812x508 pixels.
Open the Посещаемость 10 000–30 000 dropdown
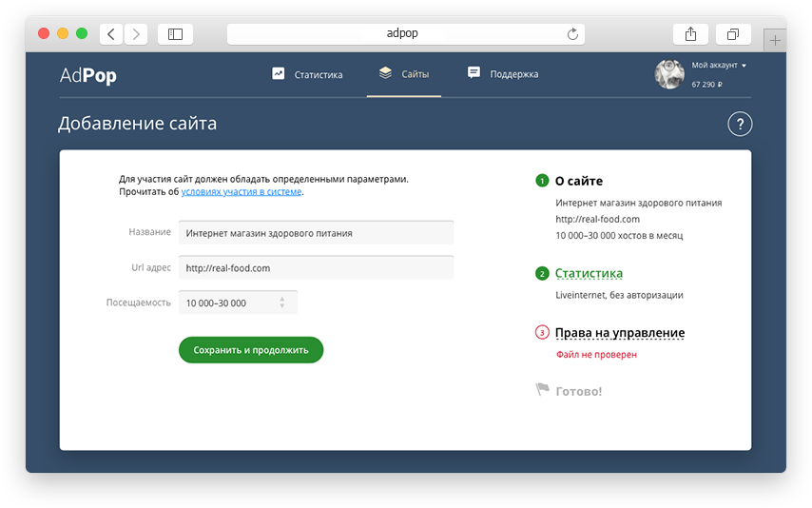point(239,303)
